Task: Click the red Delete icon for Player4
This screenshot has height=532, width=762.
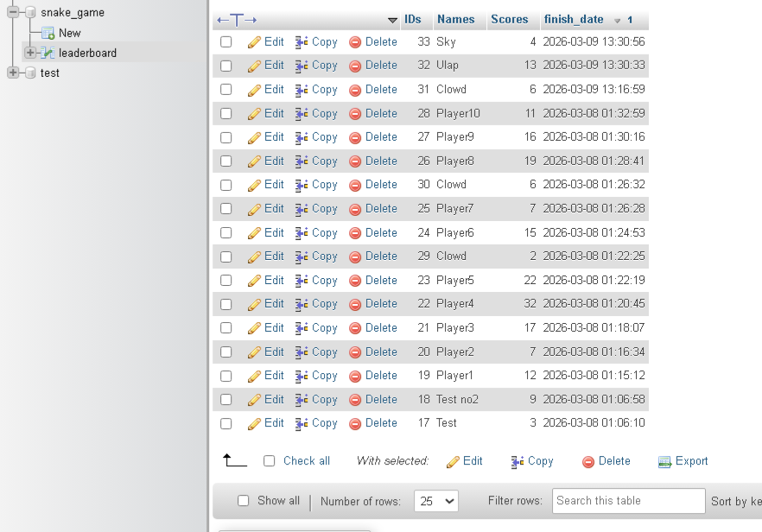Action: [x=355, y=304]
